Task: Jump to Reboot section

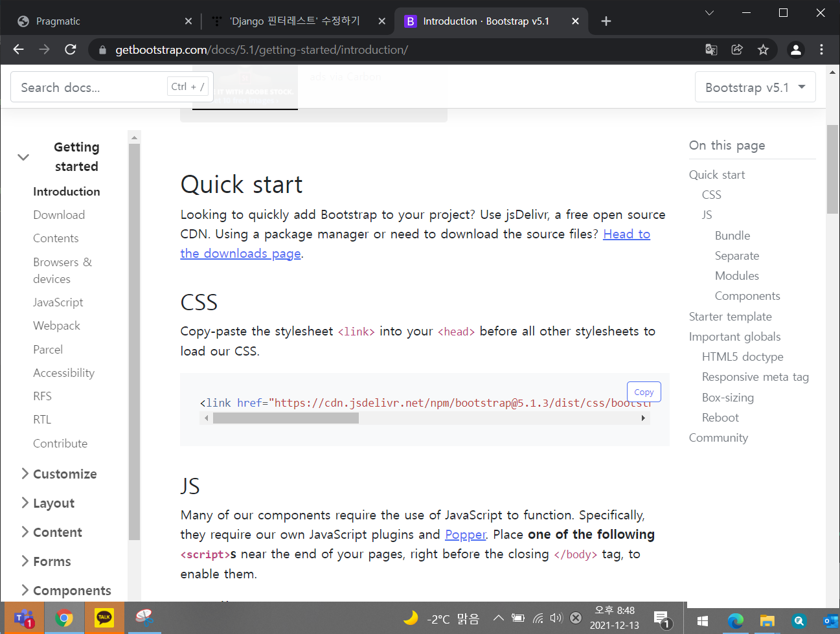Action: (x=720, y=418)
